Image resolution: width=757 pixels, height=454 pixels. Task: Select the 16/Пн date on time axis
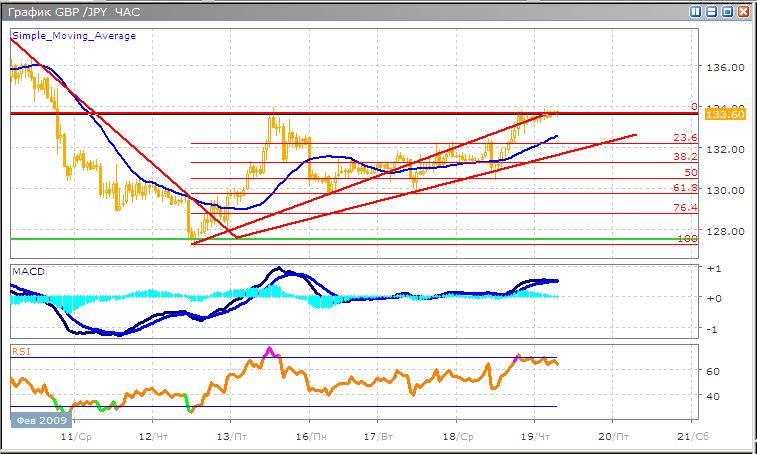point(309,437)
